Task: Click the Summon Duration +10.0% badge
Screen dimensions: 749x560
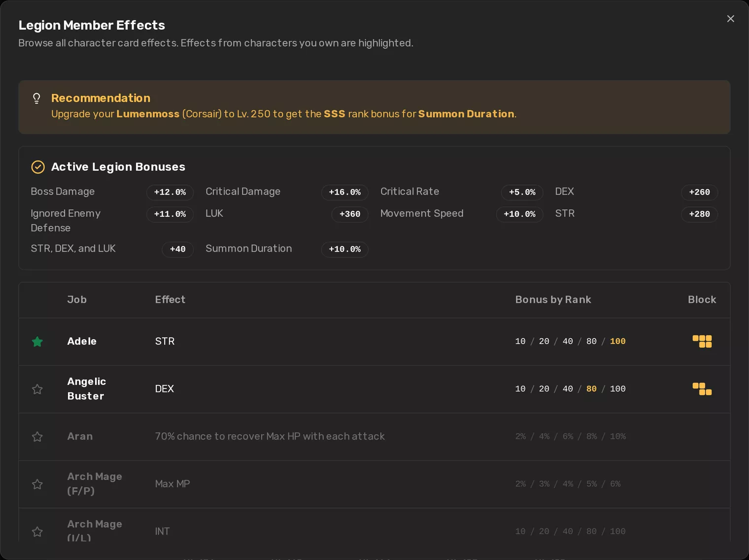Action: tap(345, 249)
